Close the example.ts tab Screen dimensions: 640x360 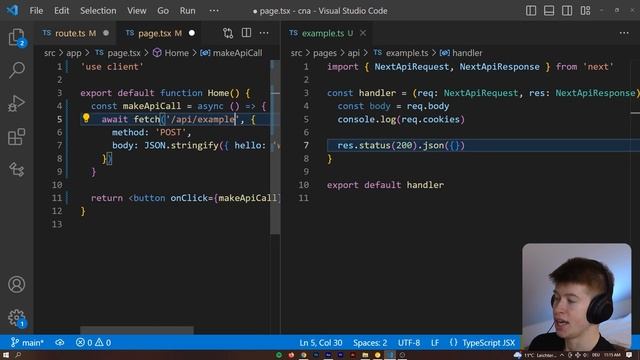363,33
